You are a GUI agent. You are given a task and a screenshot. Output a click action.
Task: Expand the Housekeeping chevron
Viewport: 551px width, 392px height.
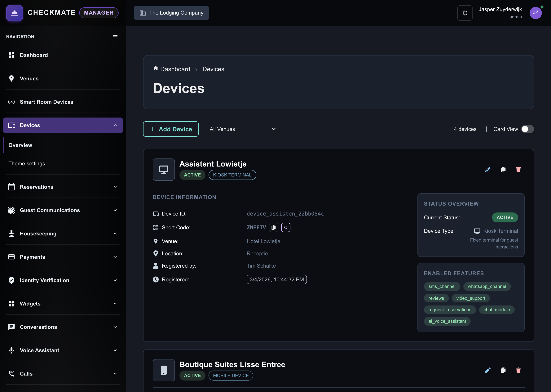coord(115,233)
